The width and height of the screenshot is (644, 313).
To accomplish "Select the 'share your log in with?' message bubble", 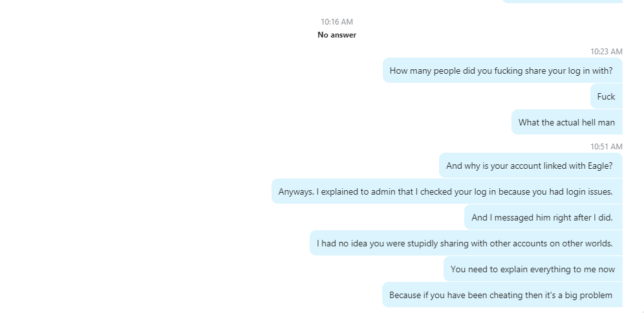I will coord(502,70).
